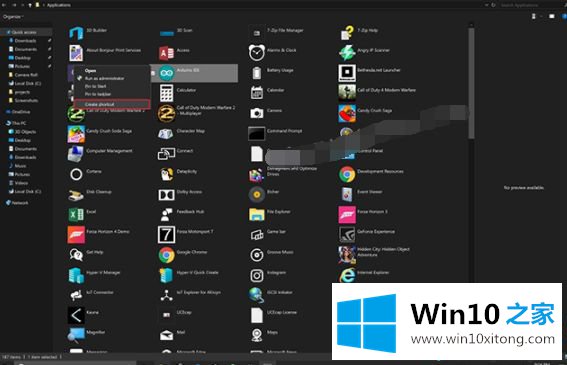Screen dimensions: 567x365
Task: Select Alarms & Clock icon
Action: click(256, 53)
